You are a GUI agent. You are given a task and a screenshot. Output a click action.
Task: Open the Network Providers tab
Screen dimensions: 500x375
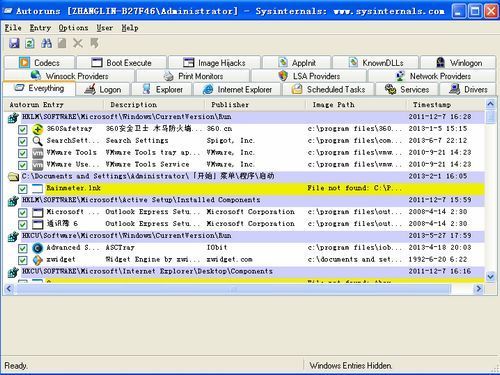click(432, 76)
